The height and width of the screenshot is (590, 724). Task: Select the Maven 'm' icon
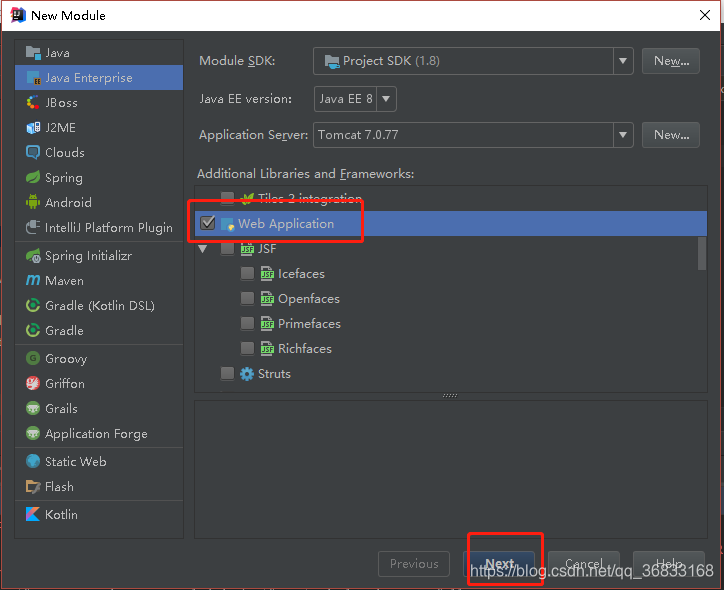coord(33,280)
